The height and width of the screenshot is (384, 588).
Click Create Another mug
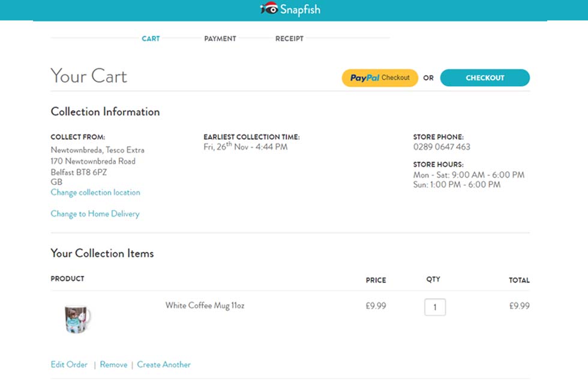coord(164,364)
